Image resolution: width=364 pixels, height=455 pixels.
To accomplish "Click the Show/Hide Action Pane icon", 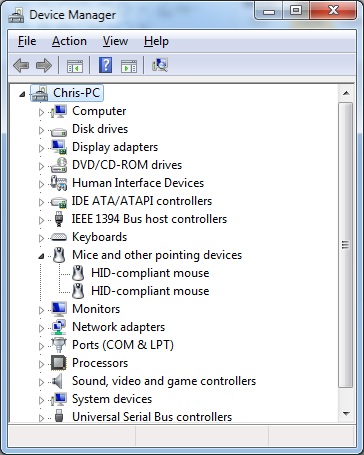I will tap(129, 66).
